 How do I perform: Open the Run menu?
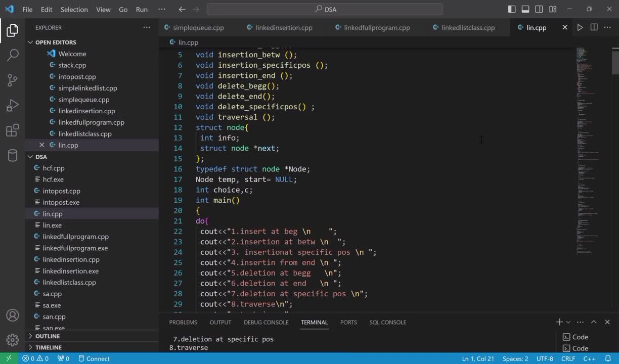point(142,9)
